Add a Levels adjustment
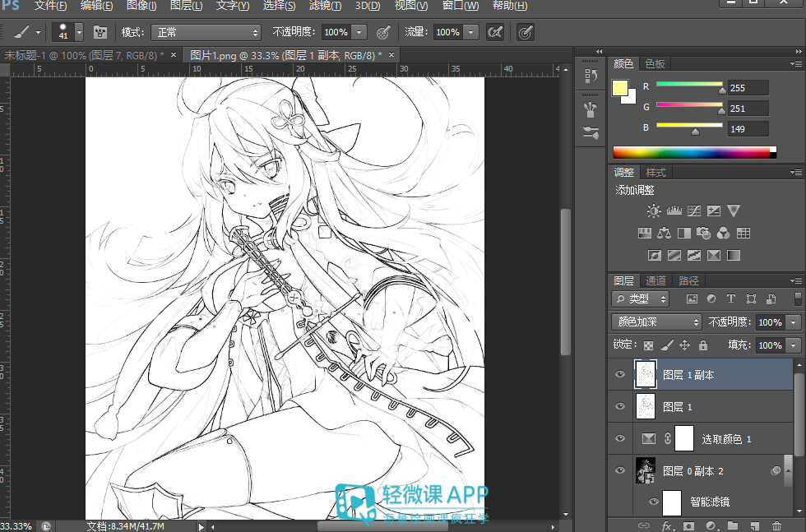Viewport: 806px width, 532px height. [x=674, y=210]
